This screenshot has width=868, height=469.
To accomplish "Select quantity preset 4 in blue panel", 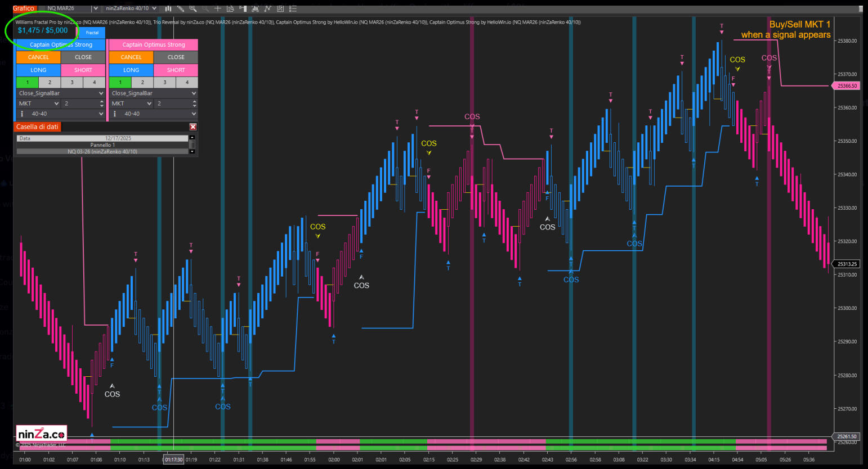I will pos(94,82).
